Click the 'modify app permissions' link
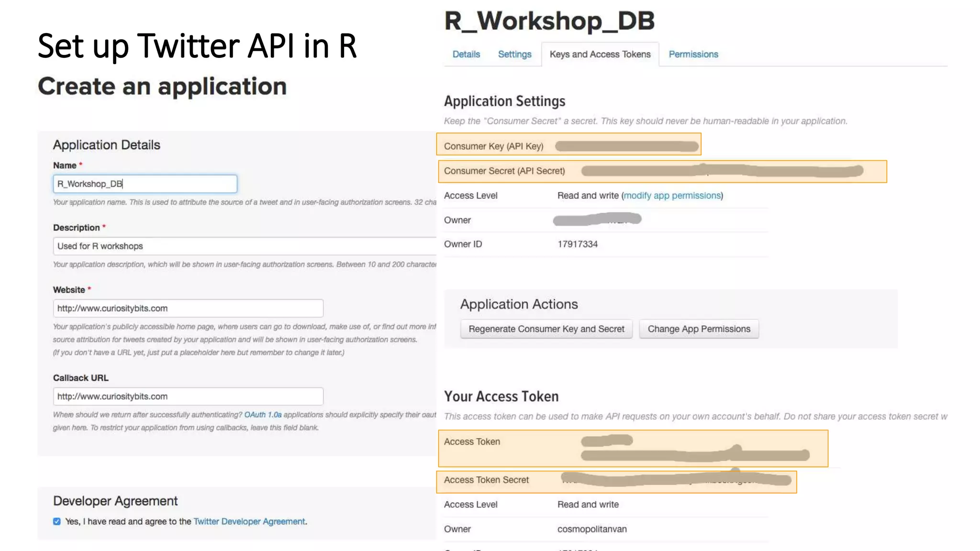This screenshot has height=551, width=980. point(672,196)
